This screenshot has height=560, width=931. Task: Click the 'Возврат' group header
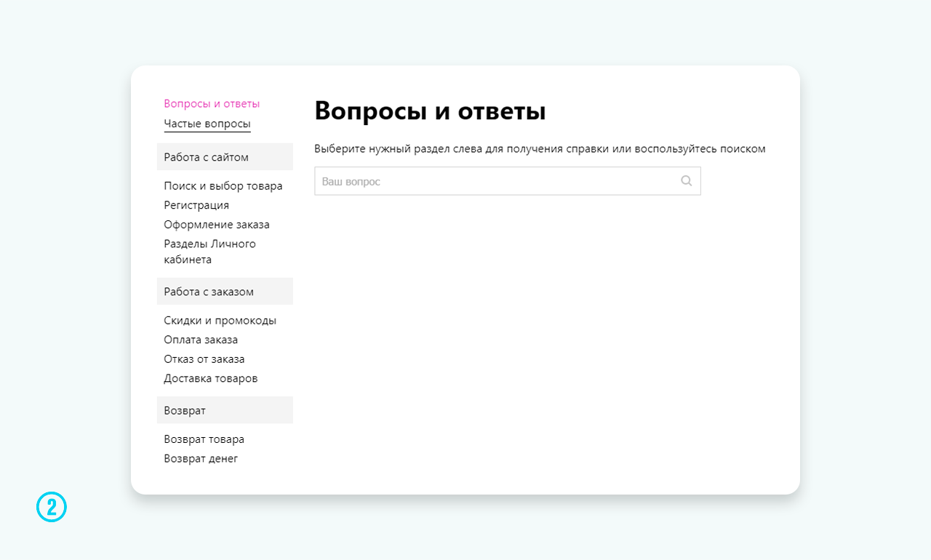coord(225,410)
